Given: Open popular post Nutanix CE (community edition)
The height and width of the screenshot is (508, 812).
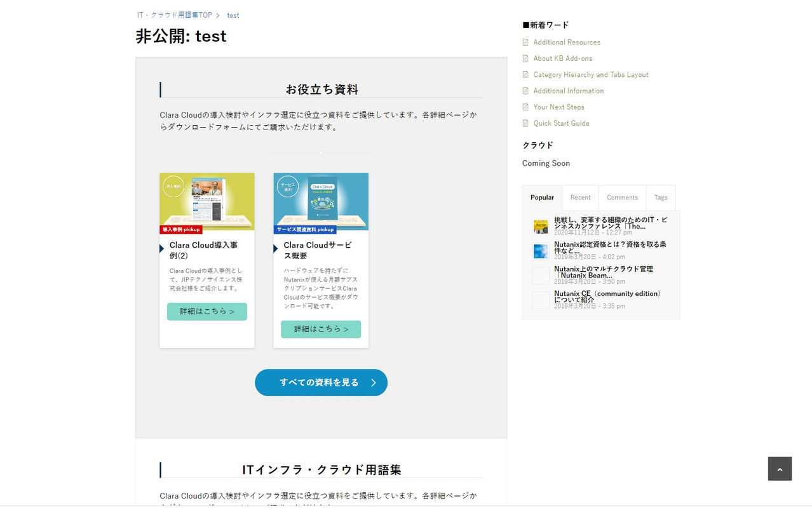Looking at the screenshot, I should pyautogui.click(x=609, y=297).
